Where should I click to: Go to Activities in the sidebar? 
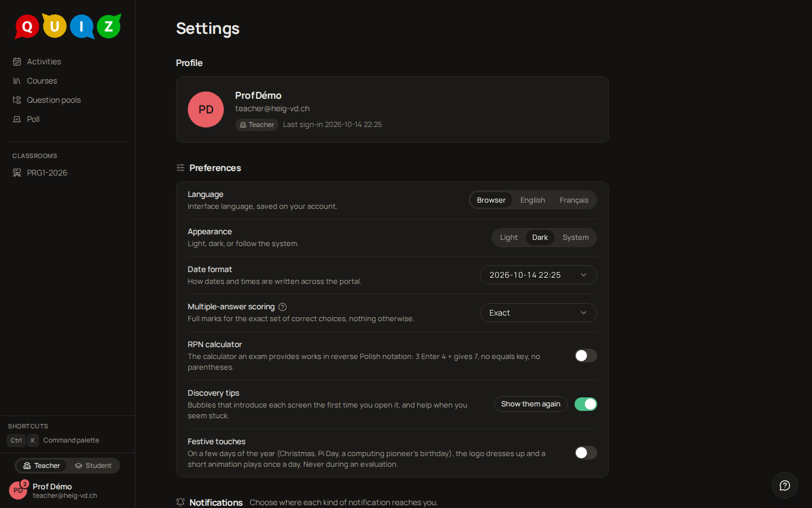click(68, 62)
